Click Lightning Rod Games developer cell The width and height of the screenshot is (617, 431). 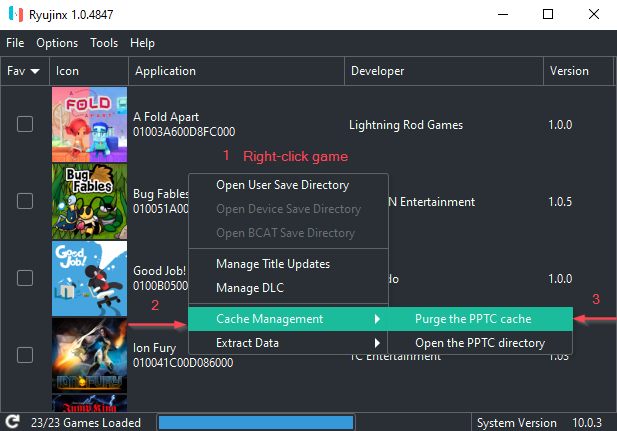tap(406, 125)
